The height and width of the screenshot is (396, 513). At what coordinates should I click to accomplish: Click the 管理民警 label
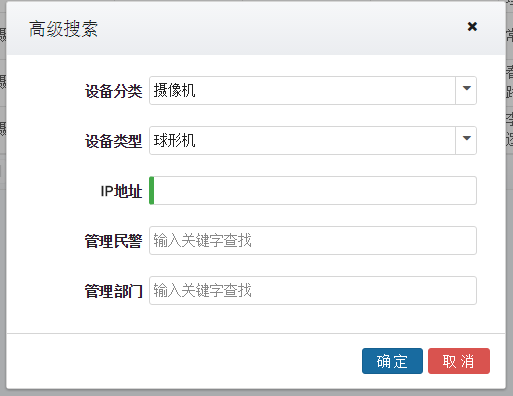(113, 241)
